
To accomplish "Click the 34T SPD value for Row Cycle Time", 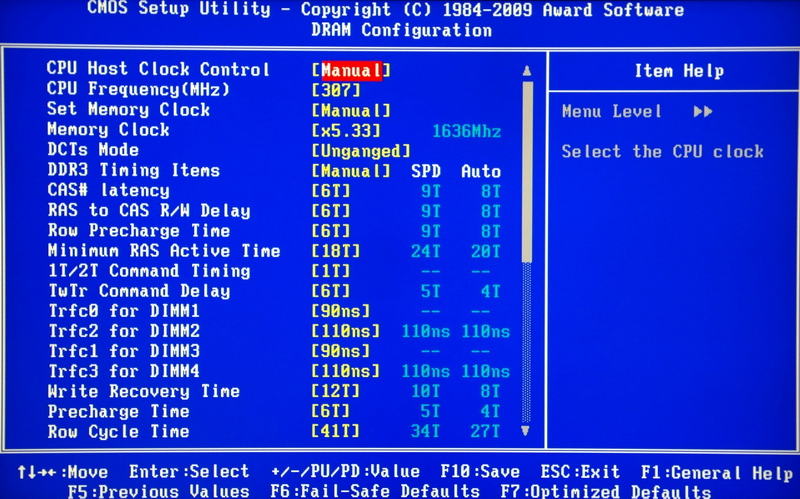I will [x=426, y=432].
